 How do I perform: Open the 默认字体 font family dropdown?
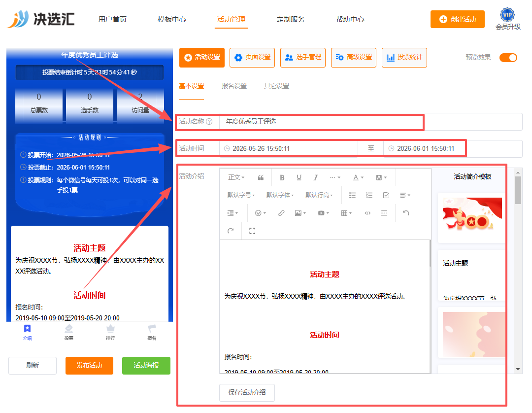[280, 195]
